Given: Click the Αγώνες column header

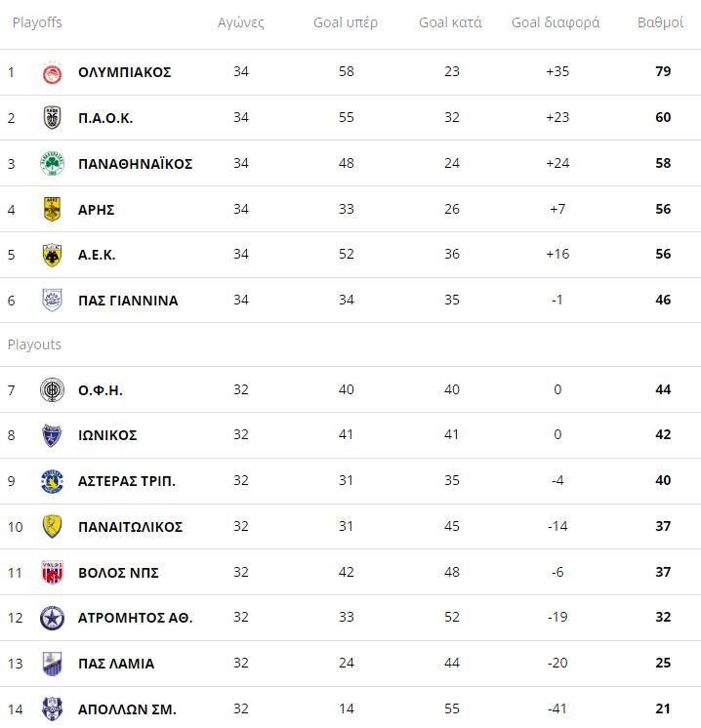Looking at the screenshot, I should [241, 22].
